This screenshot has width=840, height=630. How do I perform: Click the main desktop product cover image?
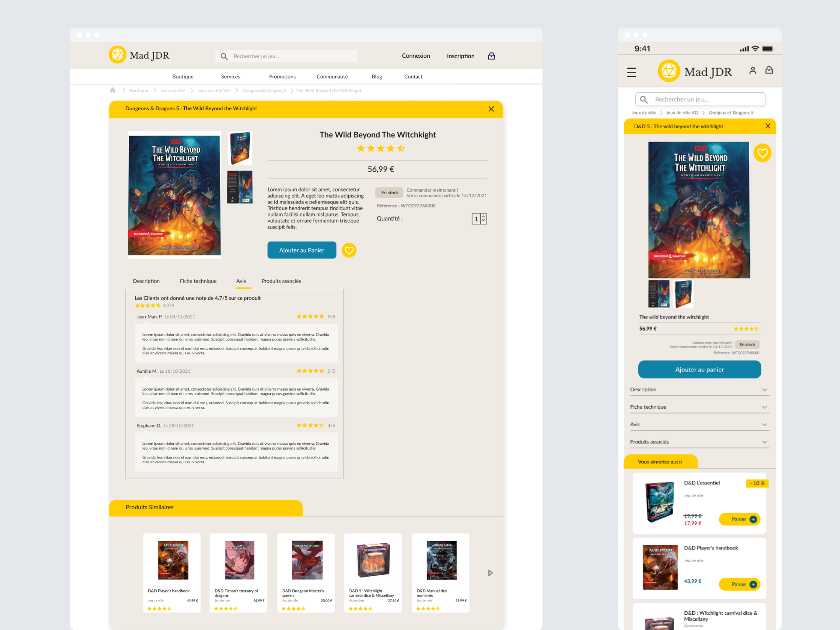pos(175,195)
